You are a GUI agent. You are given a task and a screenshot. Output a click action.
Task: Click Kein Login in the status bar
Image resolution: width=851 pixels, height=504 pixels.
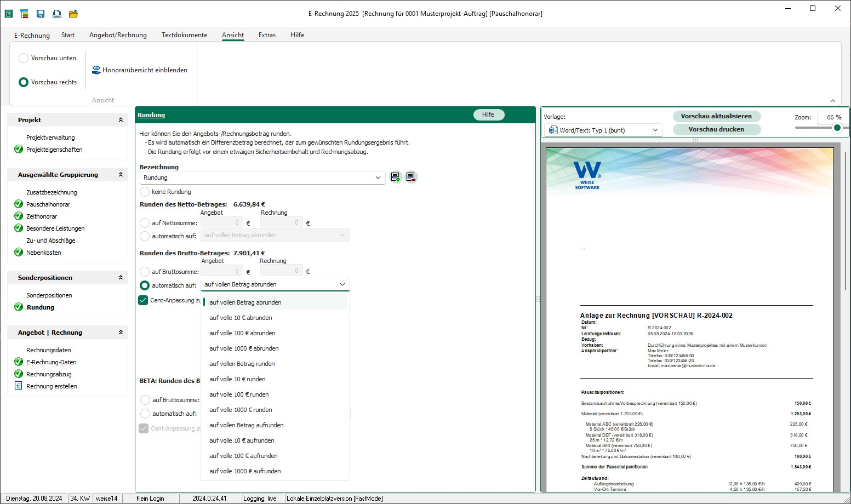coord(150,499)
